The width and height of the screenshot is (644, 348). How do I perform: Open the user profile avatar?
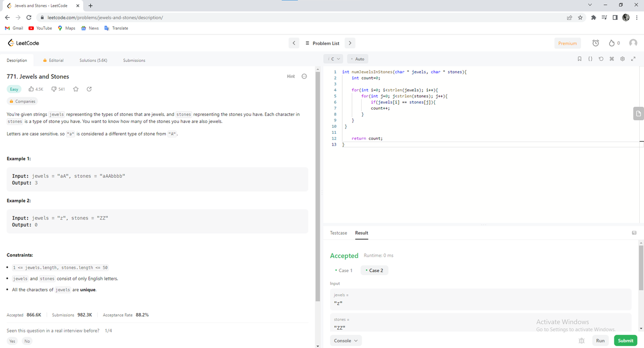(x=634, y=43)
